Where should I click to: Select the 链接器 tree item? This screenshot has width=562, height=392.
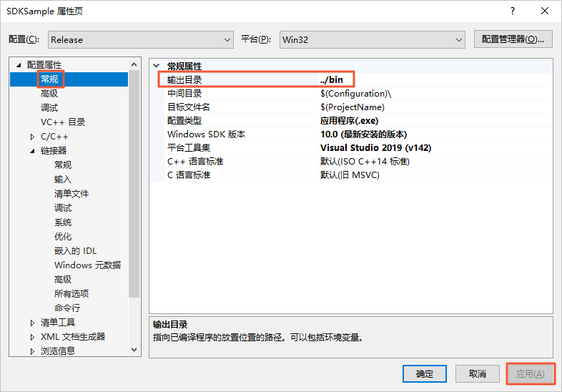pyautogui.click(x=54, y=151)
